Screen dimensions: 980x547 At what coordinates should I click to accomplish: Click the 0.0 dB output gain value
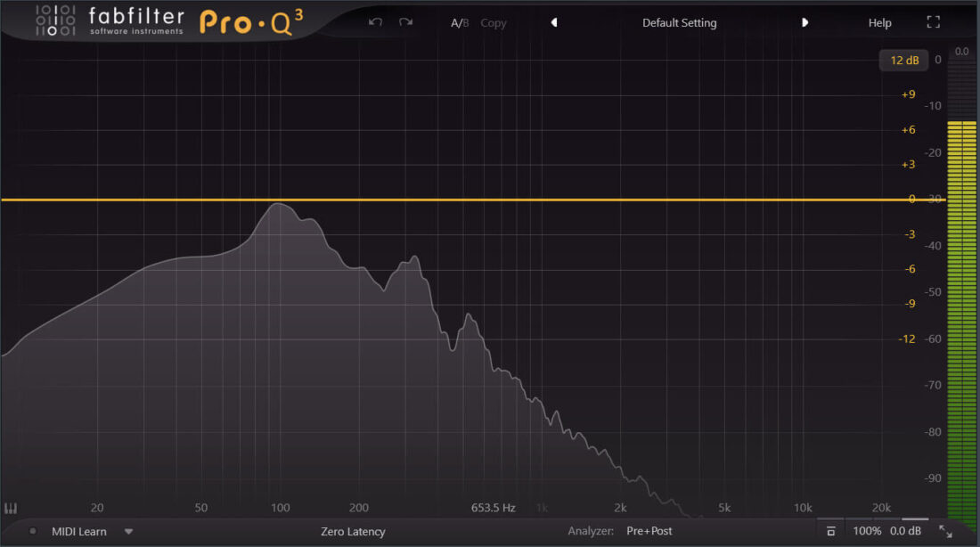coord(905,531)
